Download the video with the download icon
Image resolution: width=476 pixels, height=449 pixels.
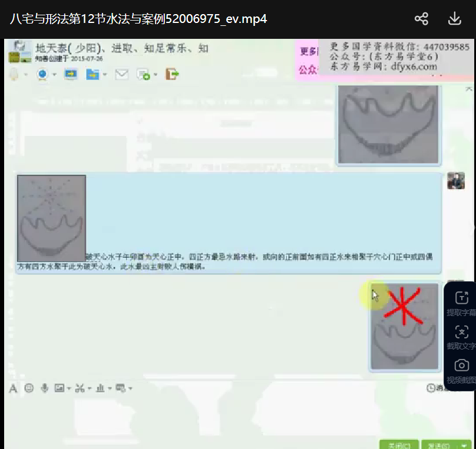tap(454, 19)
